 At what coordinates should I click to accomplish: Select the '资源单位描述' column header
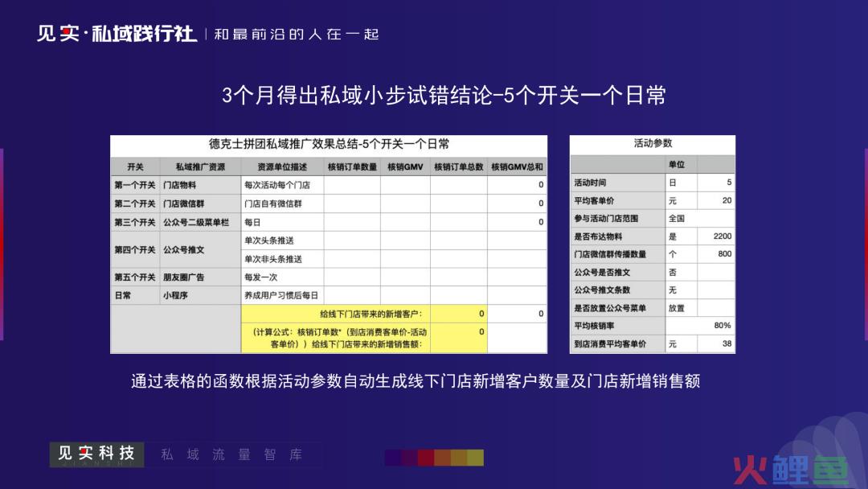pos(282,166)
